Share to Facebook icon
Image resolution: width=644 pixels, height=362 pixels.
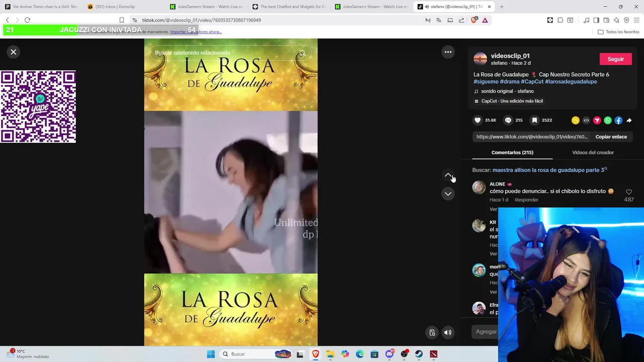[x=618, y=120]
